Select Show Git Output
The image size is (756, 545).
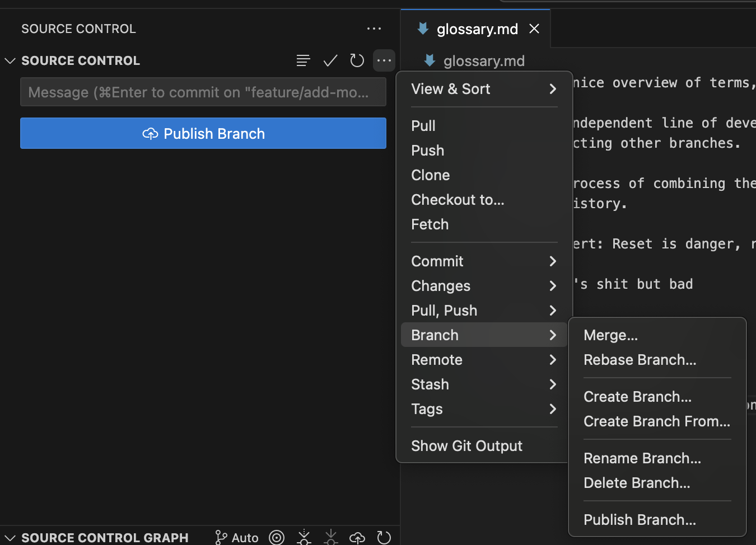point(484,446)
